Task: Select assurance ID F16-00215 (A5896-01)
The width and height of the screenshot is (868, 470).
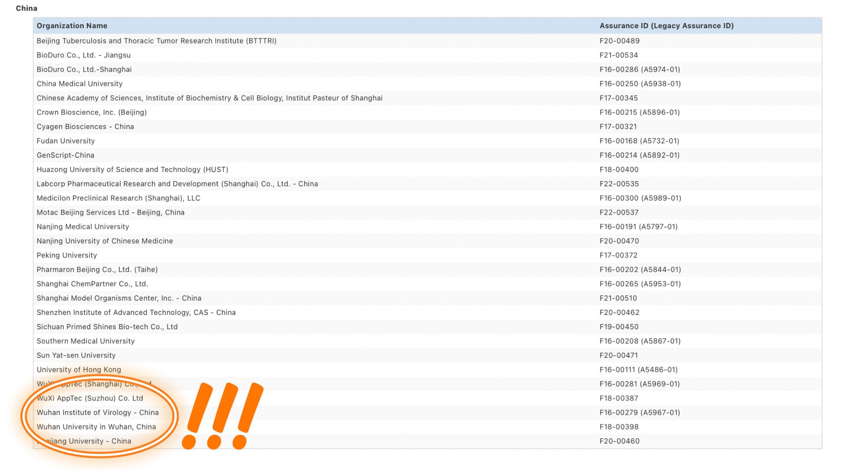Action: click(x=640, y=113)
